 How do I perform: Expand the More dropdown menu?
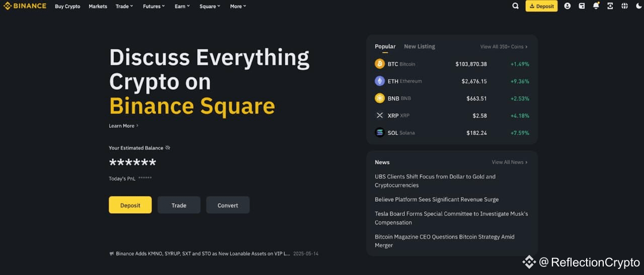pyautogui.click(x=238, y=6)
